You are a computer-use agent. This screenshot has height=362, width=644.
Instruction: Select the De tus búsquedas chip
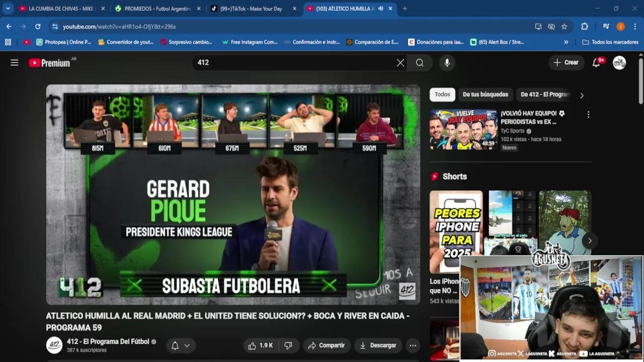tap(486, 95)
